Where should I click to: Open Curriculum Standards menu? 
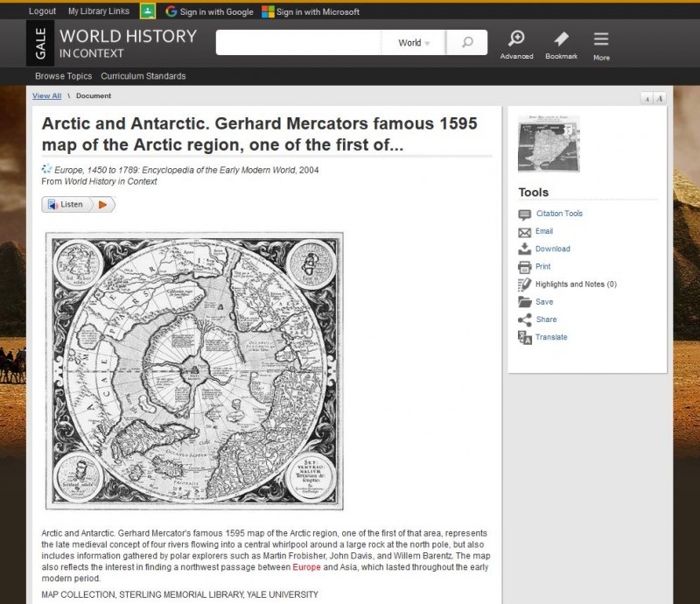click(x=143, y=76)
